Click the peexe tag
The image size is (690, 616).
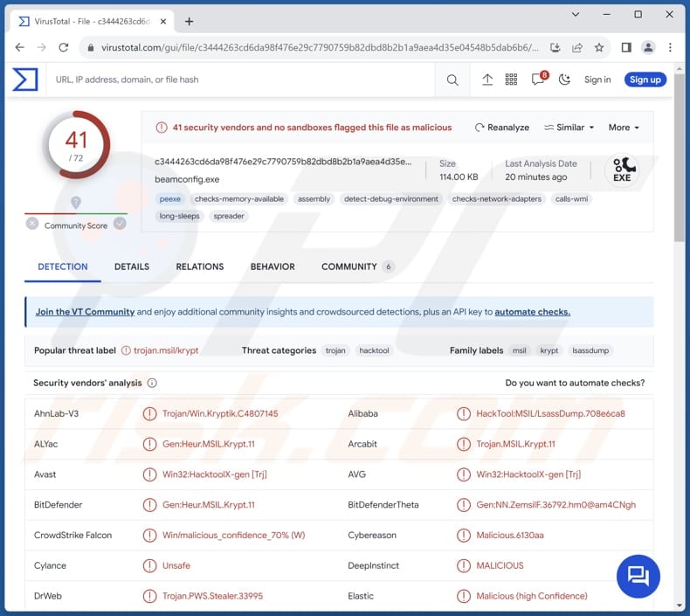pos(169,199)
